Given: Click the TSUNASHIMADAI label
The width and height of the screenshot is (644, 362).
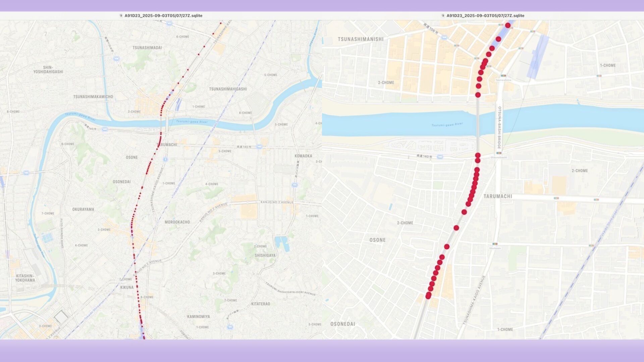Looking at the screenshot, I should click(x=147, y=48).
